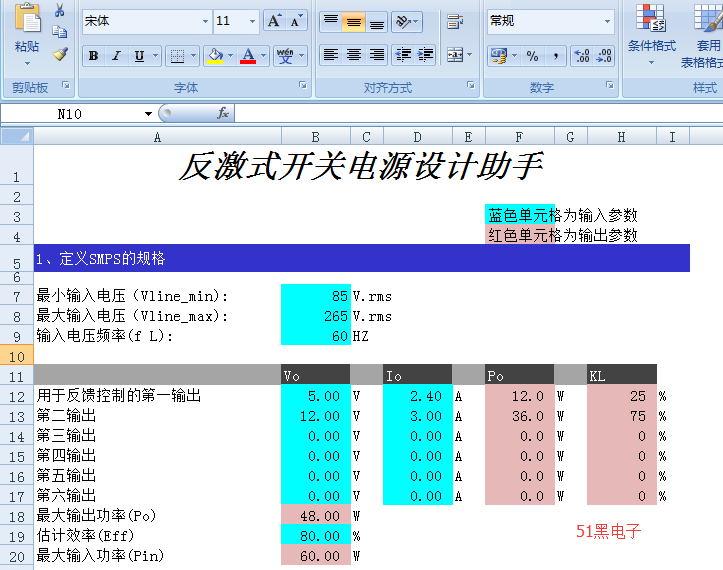The image size is (723, 570).
Task: Click the yellow fill color bucket
Action: click(x=215, y=56)
